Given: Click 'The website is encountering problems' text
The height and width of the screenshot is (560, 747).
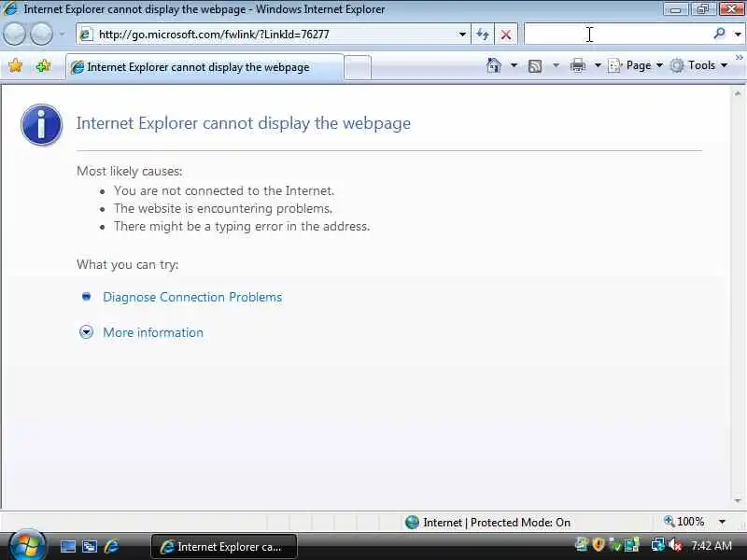Looking at the screenshot, I should (223, 208).
